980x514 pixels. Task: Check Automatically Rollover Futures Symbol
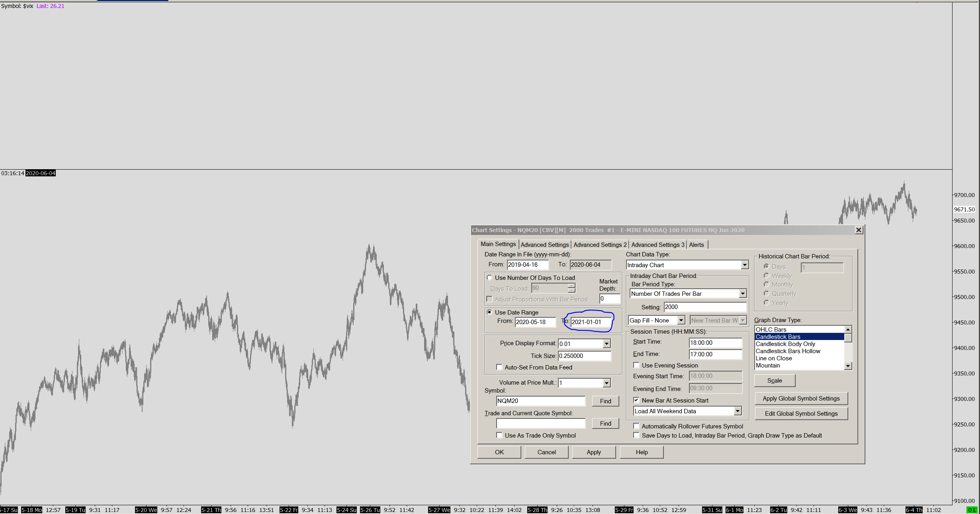click(x=636, y=426)
